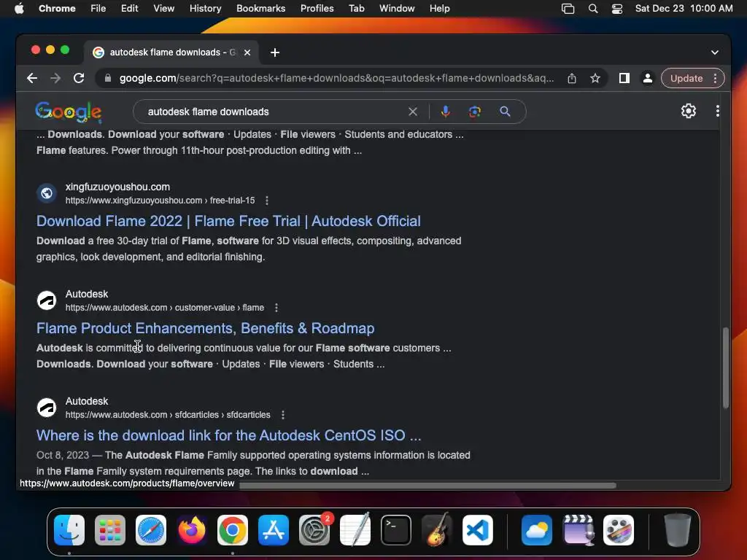Open more options for sfdcarticles result

283,415
